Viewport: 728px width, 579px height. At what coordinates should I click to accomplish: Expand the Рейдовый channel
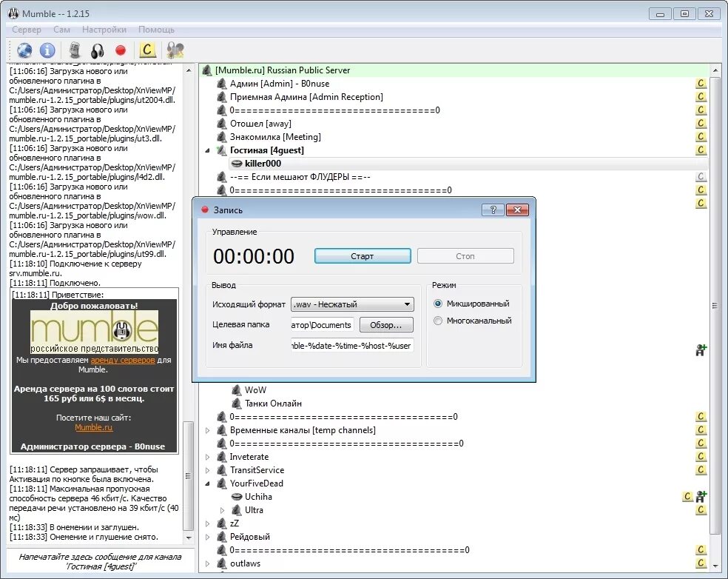coord(208,537)
